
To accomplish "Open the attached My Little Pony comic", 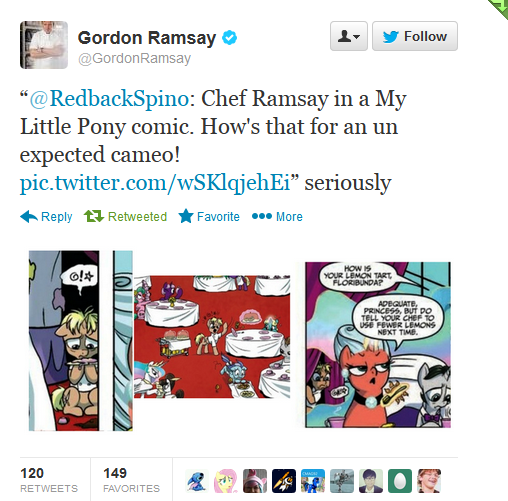I will pos(240,341).
